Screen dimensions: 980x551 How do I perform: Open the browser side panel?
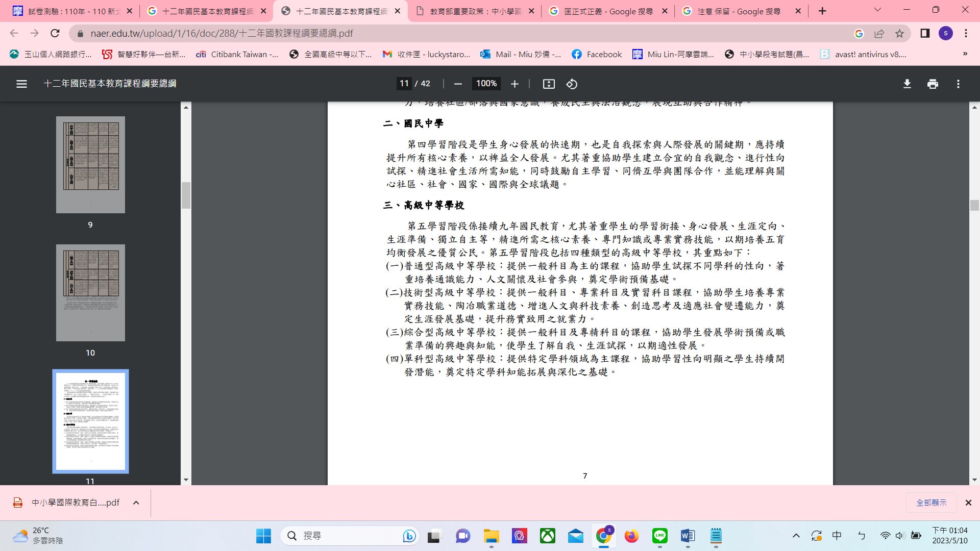(925, 33)
